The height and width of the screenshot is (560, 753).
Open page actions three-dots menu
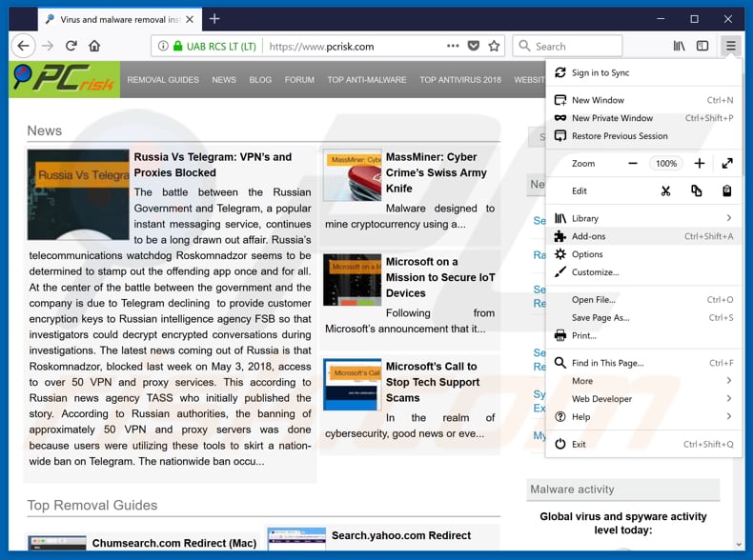(453, 46)
